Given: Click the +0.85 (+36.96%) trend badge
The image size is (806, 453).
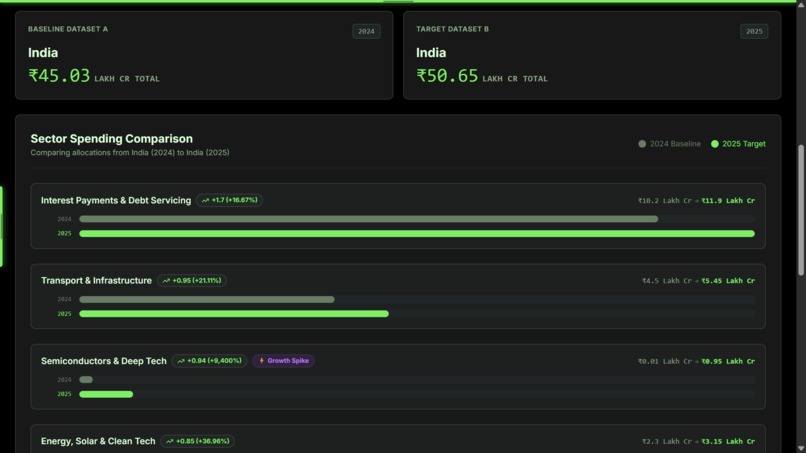Looking at the screenshot, I should pos(197,441).
